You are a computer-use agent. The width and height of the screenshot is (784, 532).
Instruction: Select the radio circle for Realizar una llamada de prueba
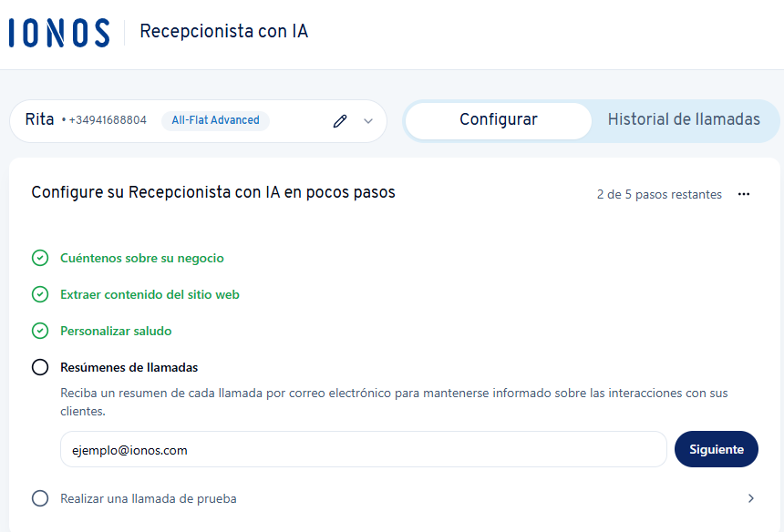pos(40,498)
